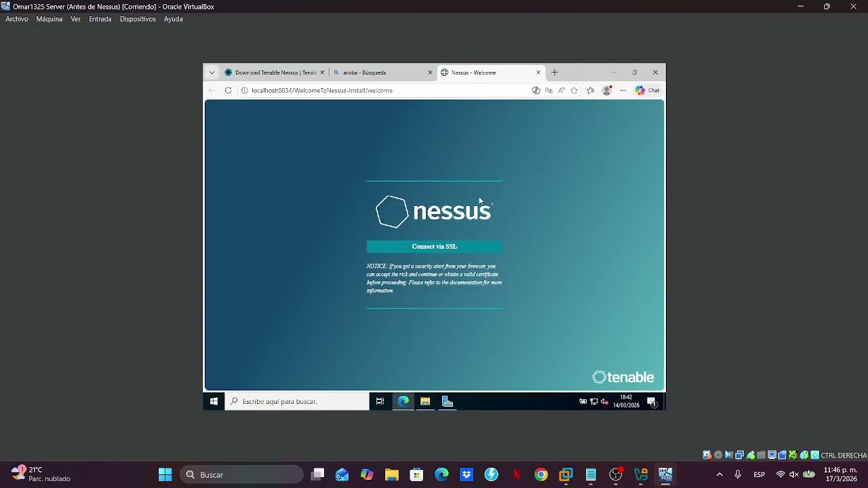Open host Wi-Fi network icon
This screenshot has width=868, height=488.
[x=781, y=474]
